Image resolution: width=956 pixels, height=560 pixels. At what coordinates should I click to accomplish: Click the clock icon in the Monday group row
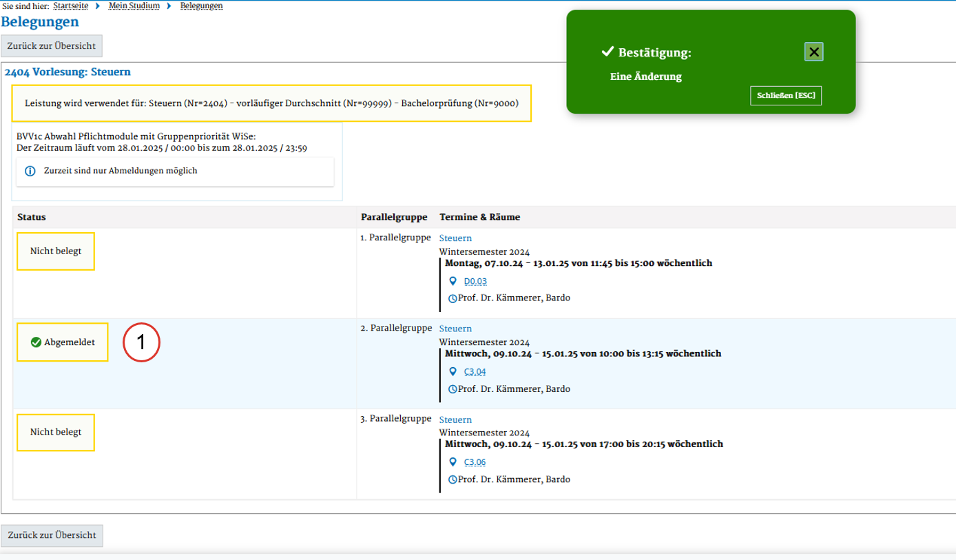pos(453,299)
